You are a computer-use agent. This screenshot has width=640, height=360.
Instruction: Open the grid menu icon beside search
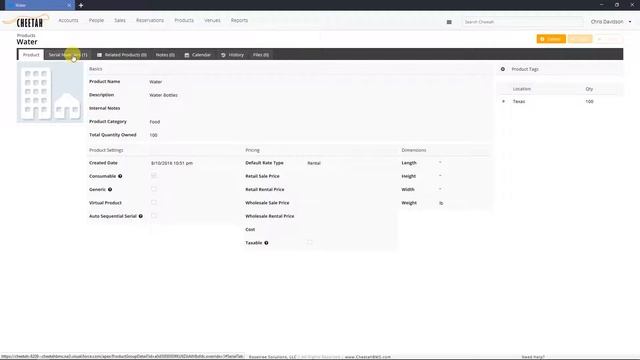[x=449, y=22]
